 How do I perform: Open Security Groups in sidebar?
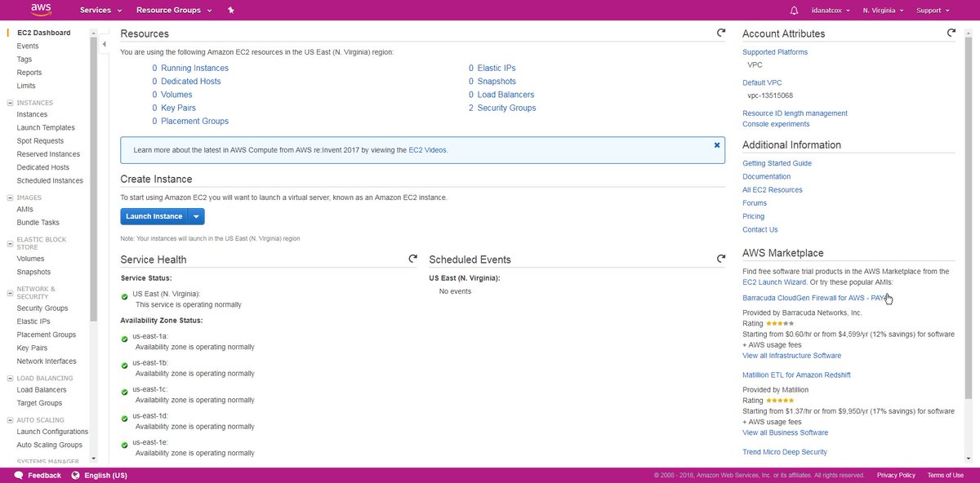click(x=42, y=308)
